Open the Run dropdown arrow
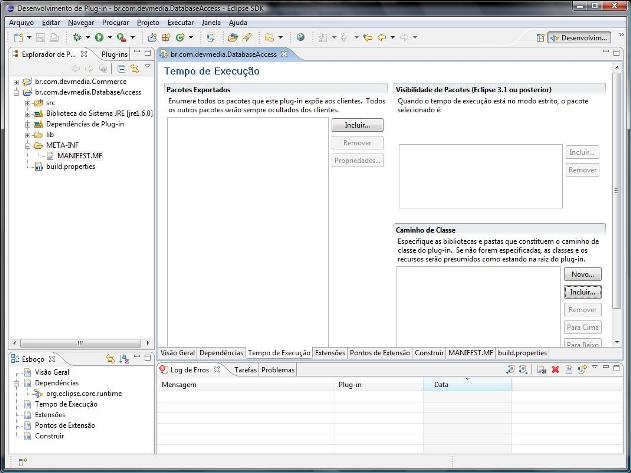Image resolution: width=631 pixels, height=473 pixels. coord(109,38)
